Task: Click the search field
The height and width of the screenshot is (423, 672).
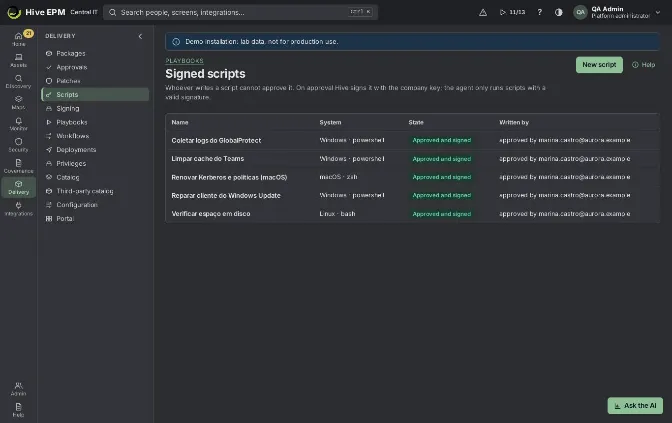Action: point(240,12)
